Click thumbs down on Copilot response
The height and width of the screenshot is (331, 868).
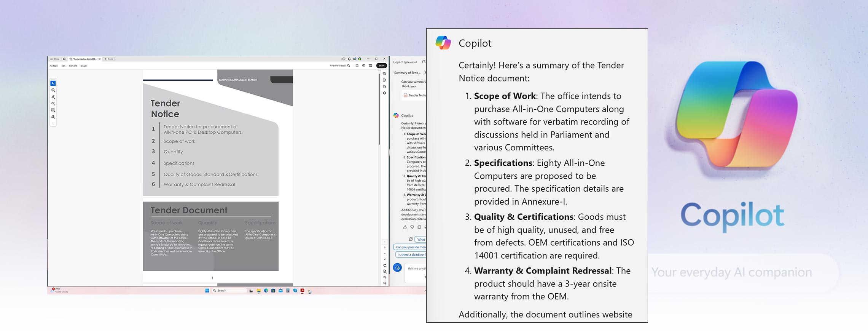point(412,227)
